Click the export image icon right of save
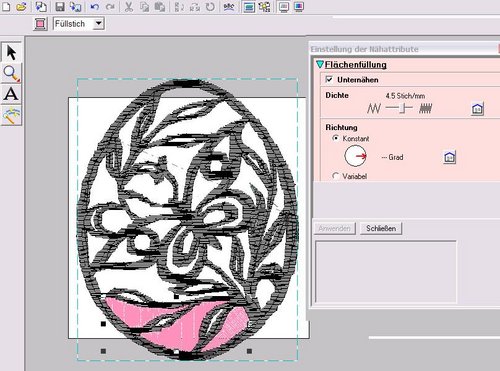The image size is (500, 371). (x=75, y=7)
